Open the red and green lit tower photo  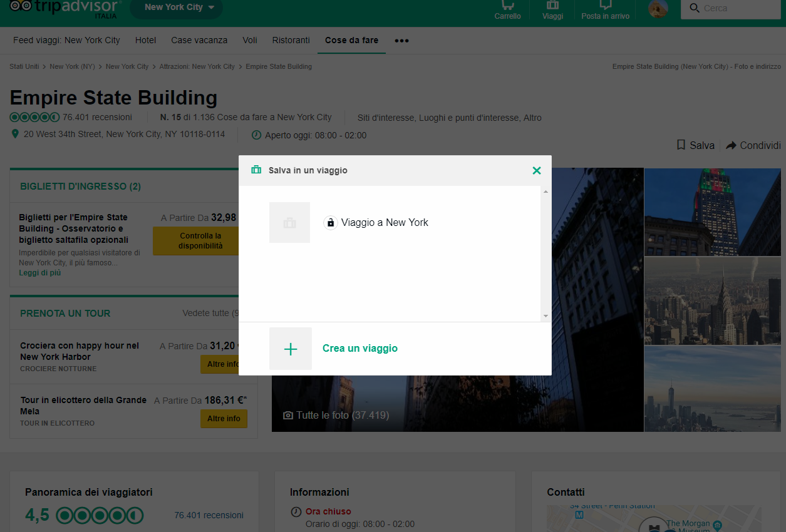click(x=713, y=212)
